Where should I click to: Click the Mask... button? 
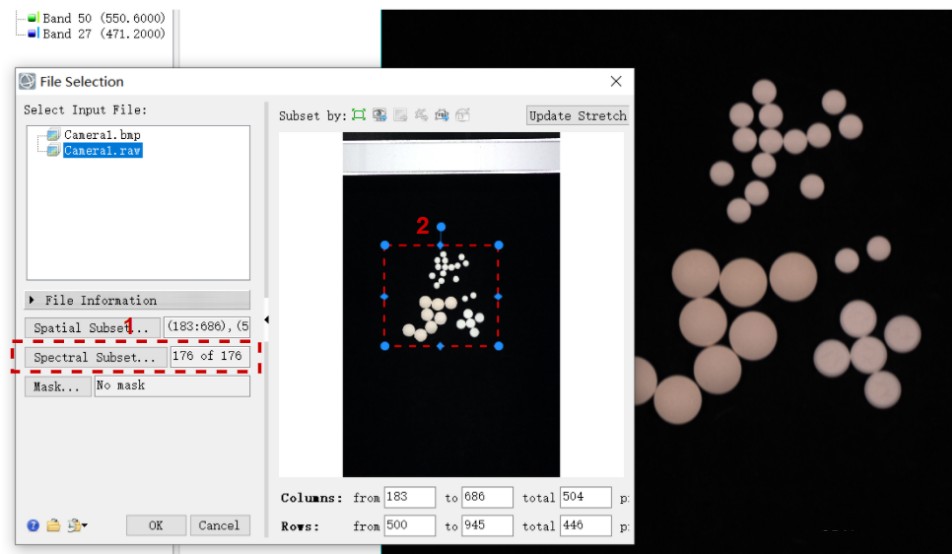coord(58,386)
